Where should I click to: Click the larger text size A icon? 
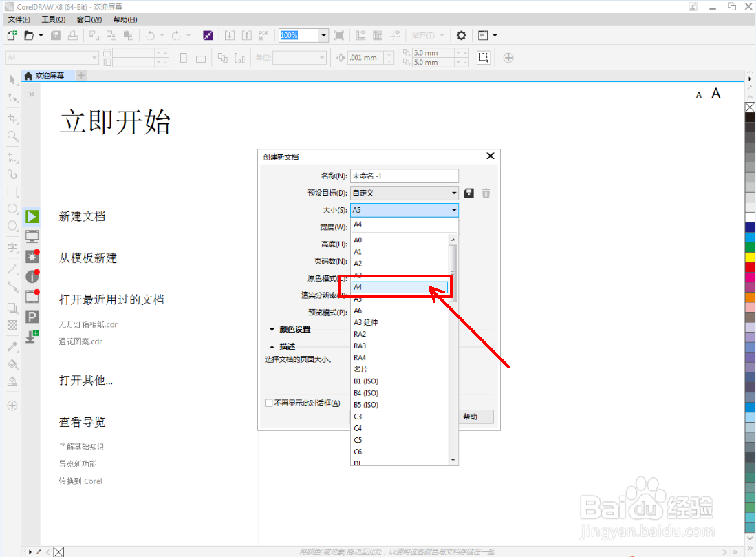[716, 93]
